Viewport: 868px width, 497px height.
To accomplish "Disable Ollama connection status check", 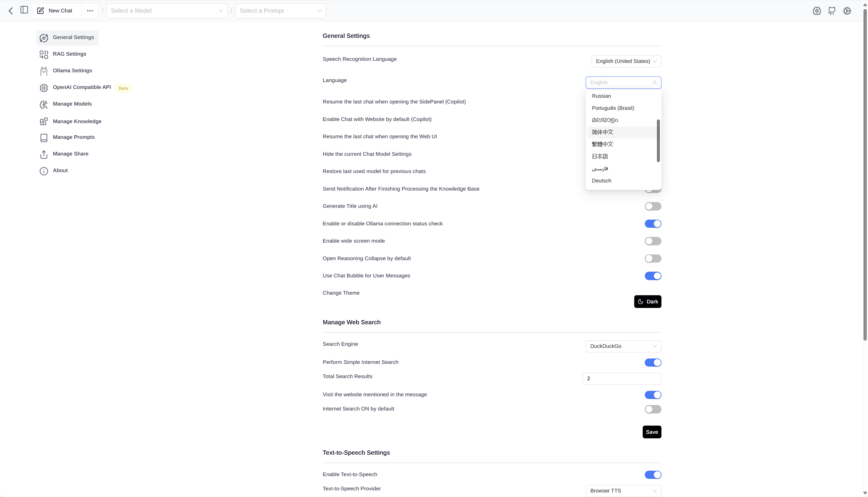I will 652,224.
